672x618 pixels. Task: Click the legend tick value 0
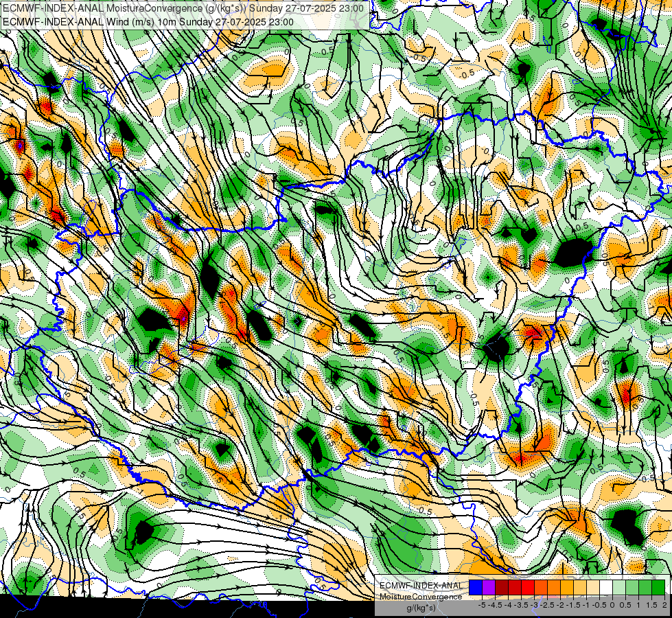(612, 605)
